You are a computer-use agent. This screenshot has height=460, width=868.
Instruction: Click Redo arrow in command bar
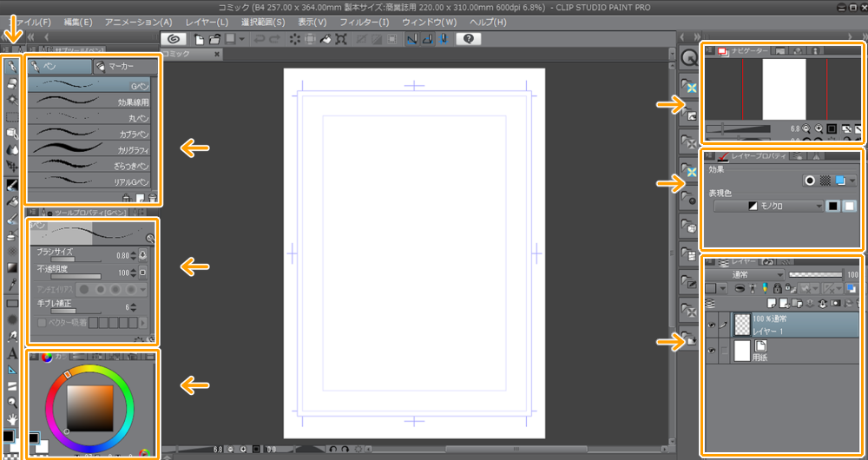click(275, 39)
